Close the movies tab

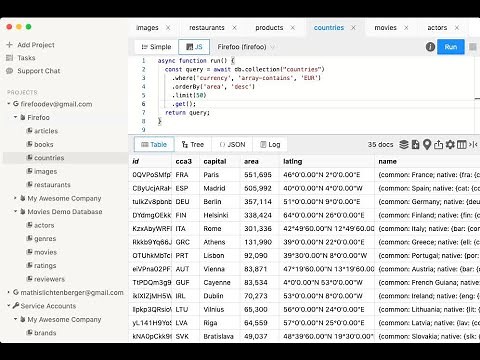coord(406,28)
